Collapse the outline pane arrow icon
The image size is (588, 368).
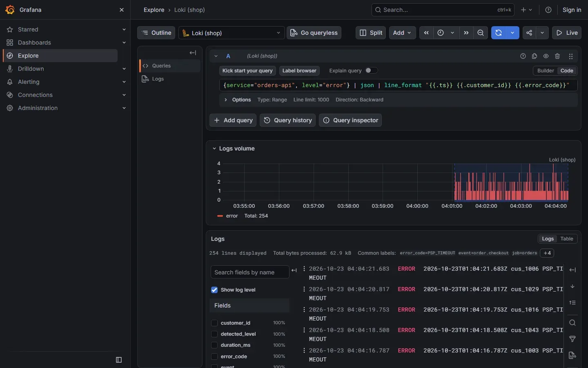pos(193,53)
